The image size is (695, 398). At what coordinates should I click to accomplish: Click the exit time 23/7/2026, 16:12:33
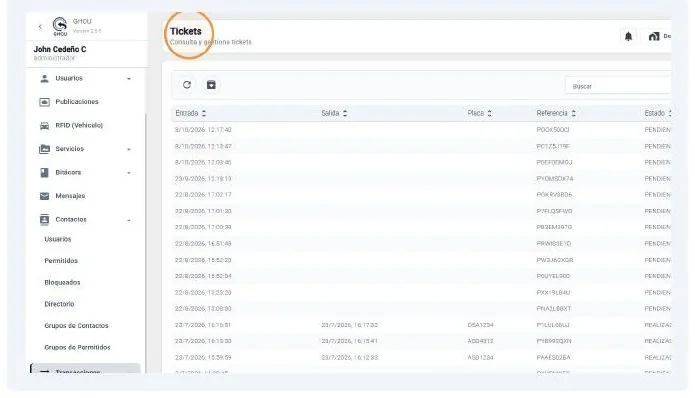(x=349, y=358)
